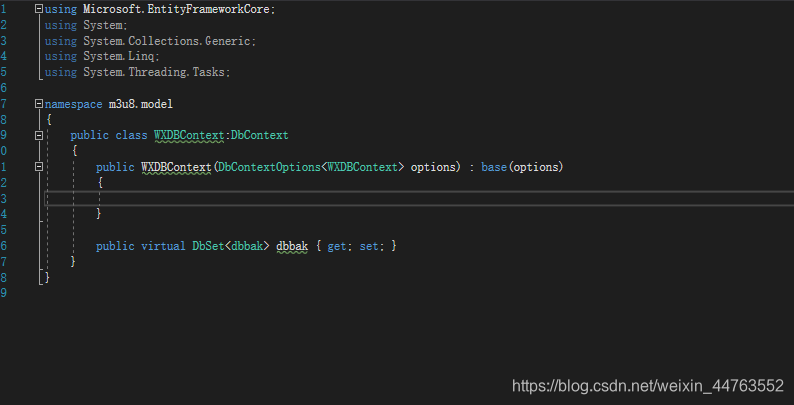This screenshot has width=794, height=405.
Task: Click 'DbContextOptions' type in constructor
Action: pyautogui.click(x=269, y=167)
